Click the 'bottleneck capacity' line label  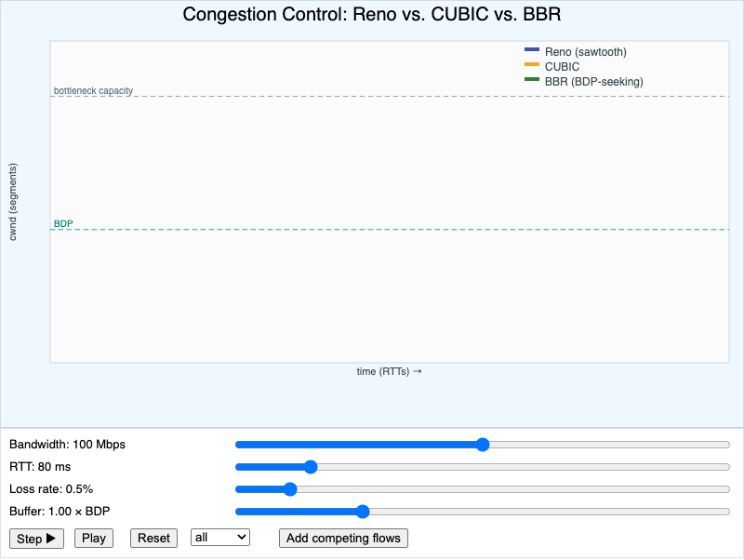[93, 90]
